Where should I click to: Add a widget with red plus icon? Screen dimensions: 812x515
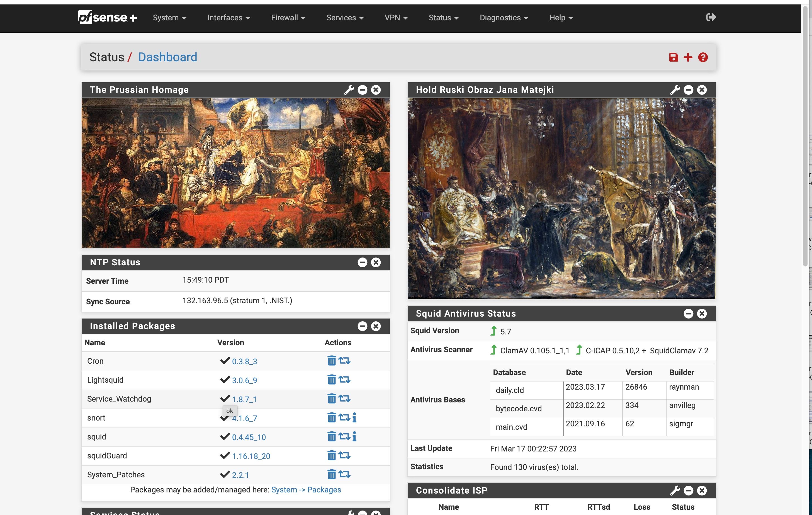[688, 57]
